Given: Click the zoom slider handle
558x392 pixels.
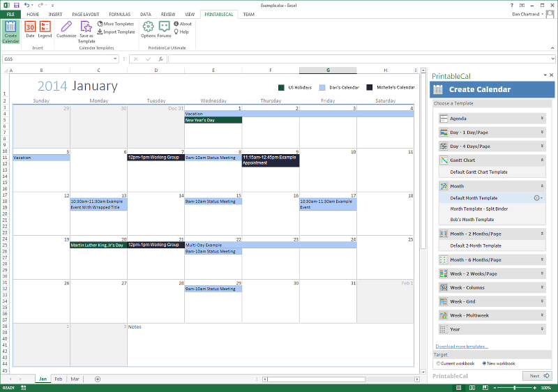Looking at the screenshot, I should tap(515, 388).
